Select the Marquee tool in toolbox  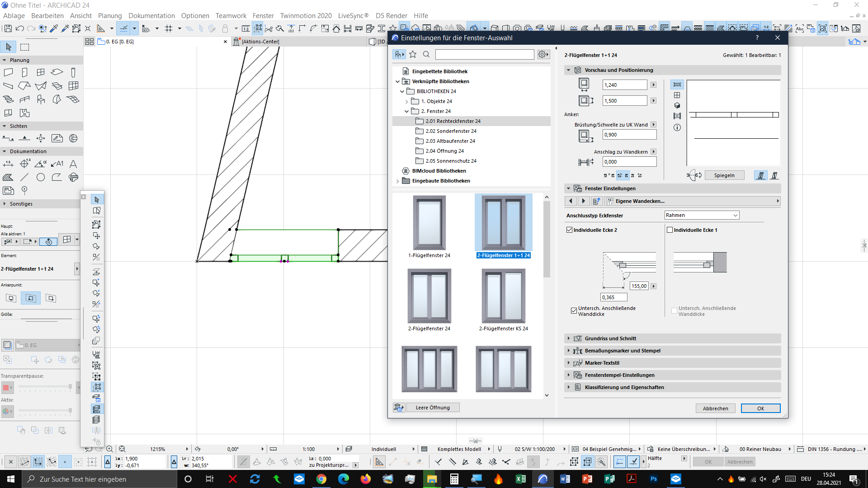[x=25, y=47]
